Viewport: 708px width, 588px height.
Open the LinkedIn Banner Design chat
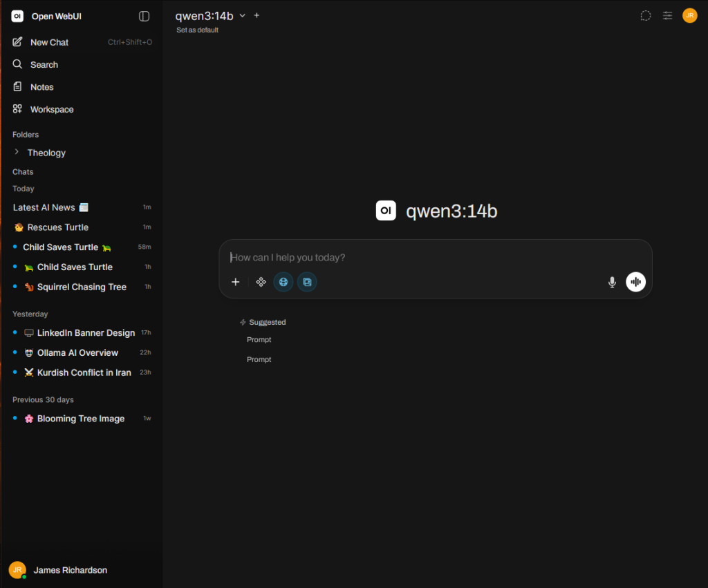tap(82, 333)
